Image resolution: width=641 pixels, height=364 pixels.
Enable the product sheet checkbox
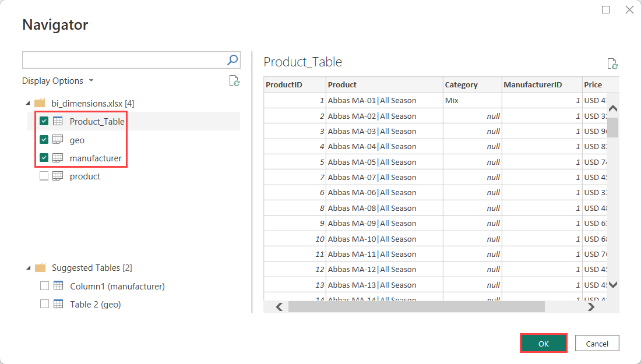coord(44,176)
